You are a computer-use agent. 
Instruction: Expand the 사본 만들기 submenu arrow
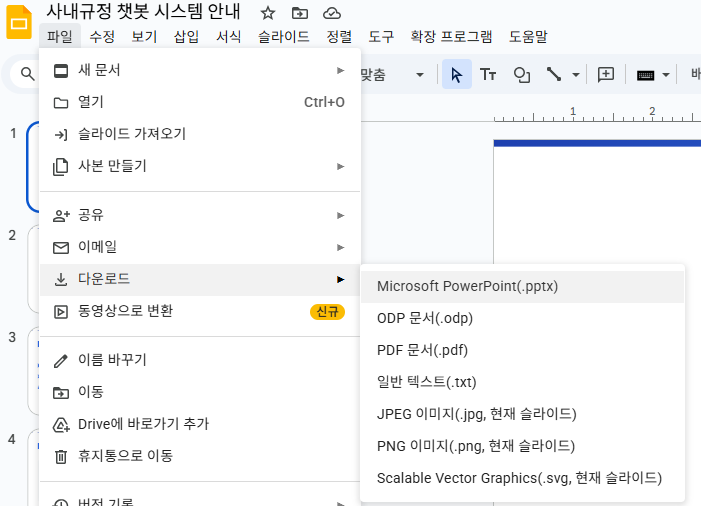tap(341, 166)
